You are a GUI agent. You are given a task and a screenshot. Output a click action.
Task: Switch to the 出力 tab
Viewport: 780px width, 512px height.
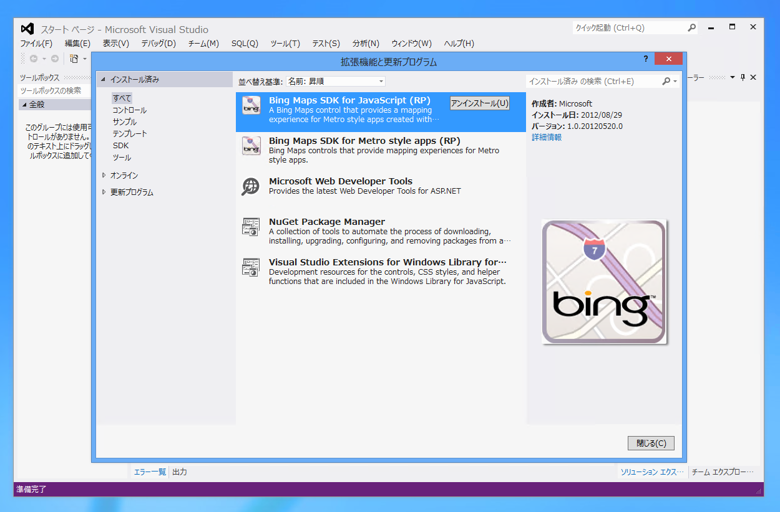[180, 472]
